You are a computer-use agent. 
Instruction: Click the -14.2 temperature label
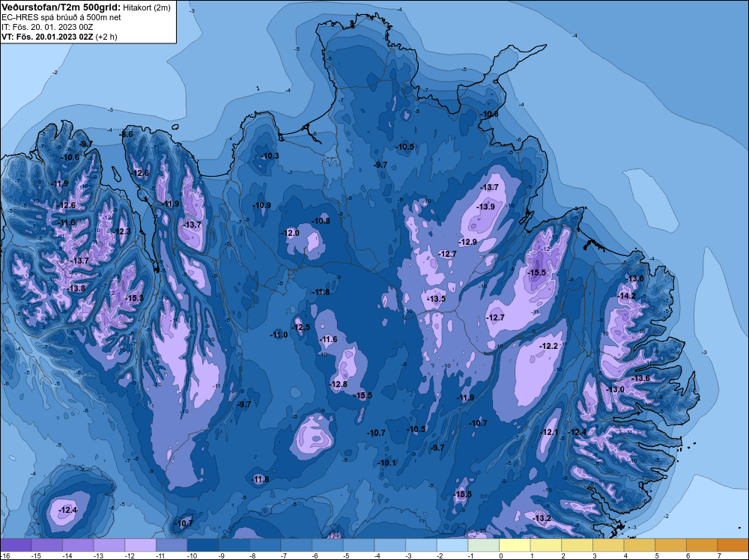coord(627,296)
